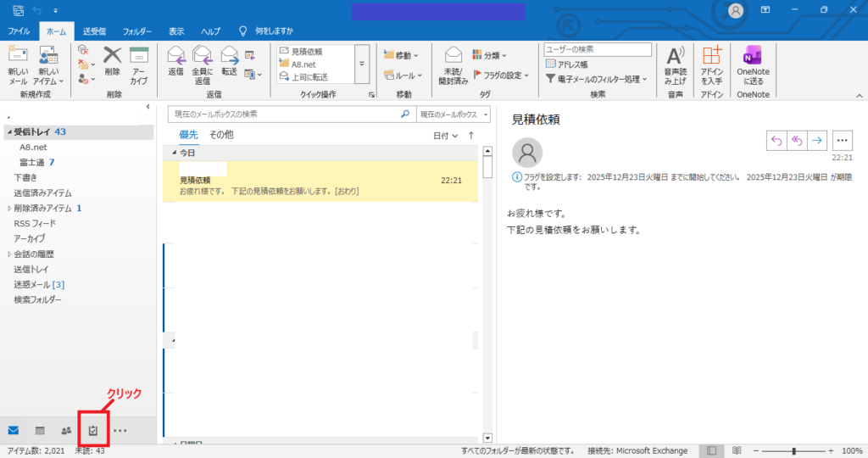Expand the Deleted Items (削除済みアイテム) folder
The width and height of the screenshot is (868, 458).
(x=9, y=209)
